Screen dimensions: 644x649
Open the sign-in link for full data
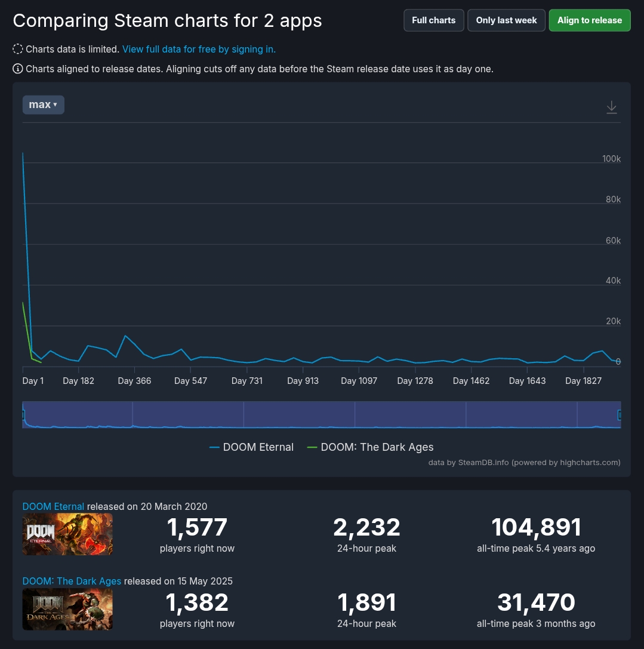tap(199, 49)
